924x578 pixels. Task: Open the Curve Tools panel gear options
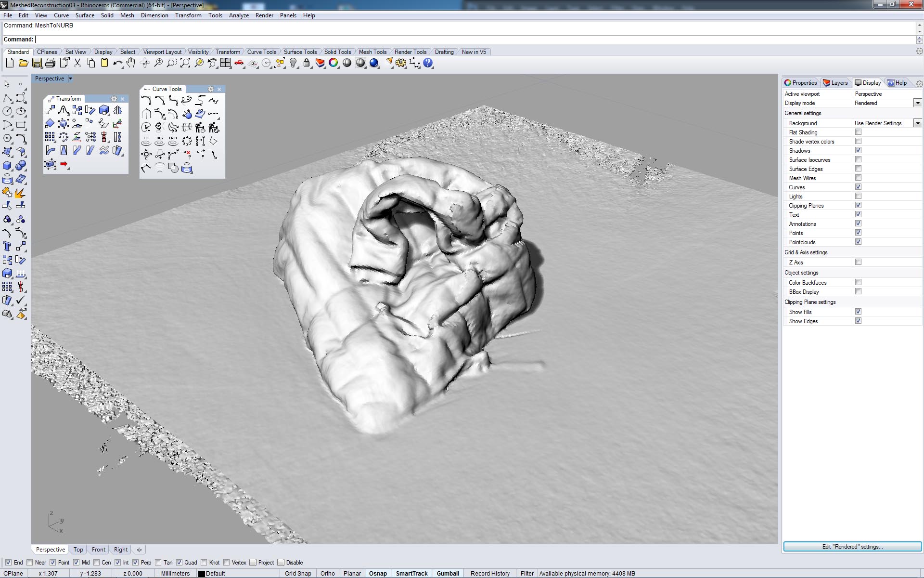(x=210, y=89)
